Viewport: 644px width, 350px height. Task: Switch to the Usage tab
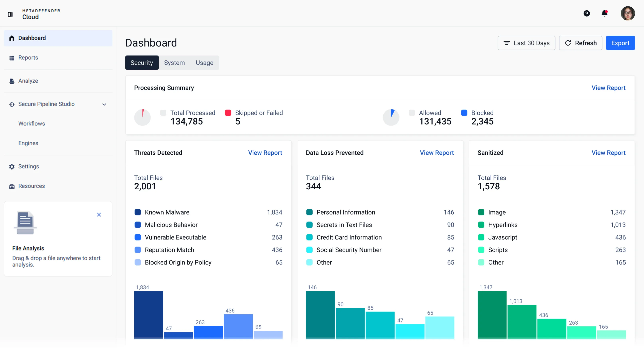pos(204,63)
